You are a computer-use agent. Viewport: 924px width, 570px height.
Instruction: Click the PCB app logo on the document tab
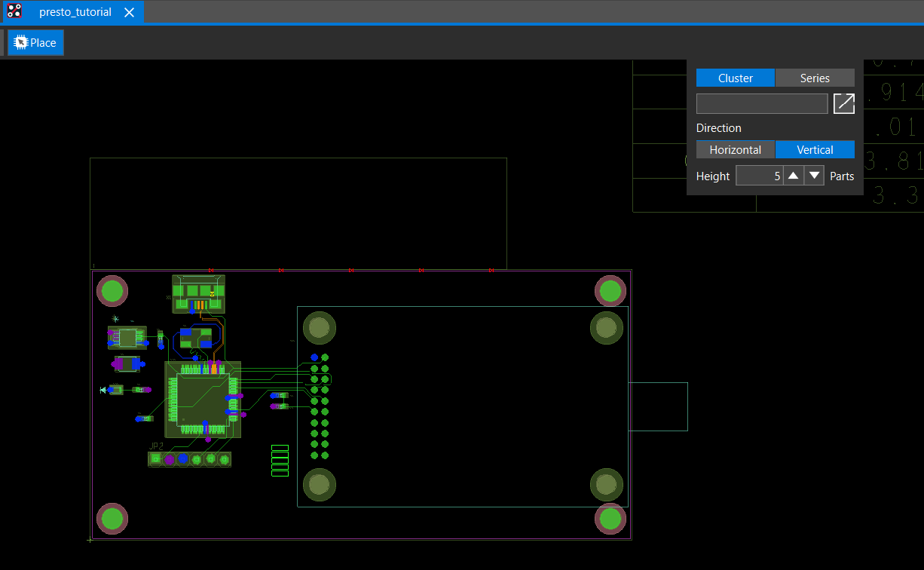coord(14,11)
